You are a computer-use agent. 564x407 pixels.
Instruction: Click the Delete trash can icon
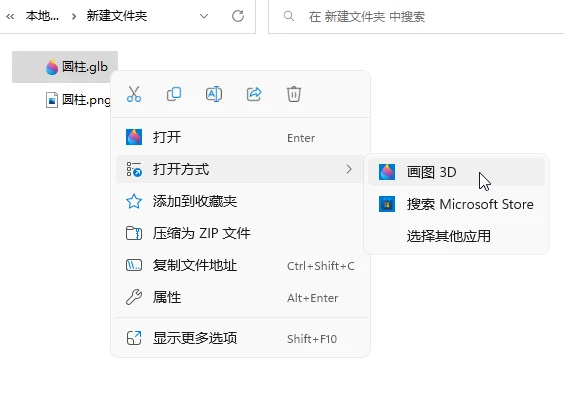tap(294, 94)
